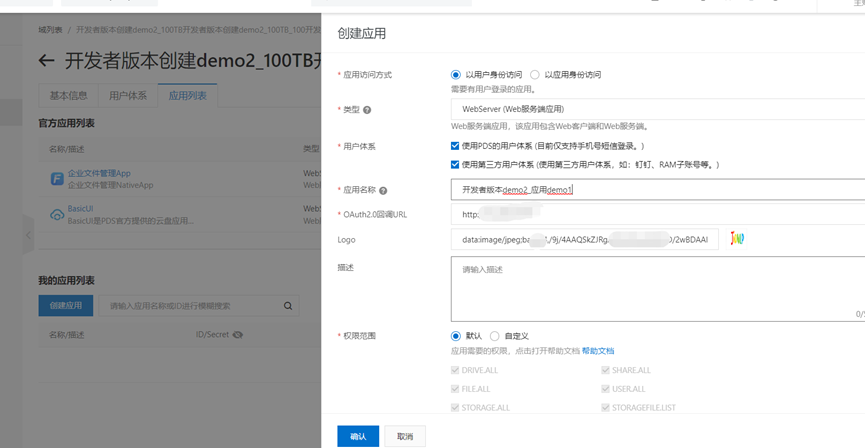Click the search magnifier in app search box

[x=288, y=306]
